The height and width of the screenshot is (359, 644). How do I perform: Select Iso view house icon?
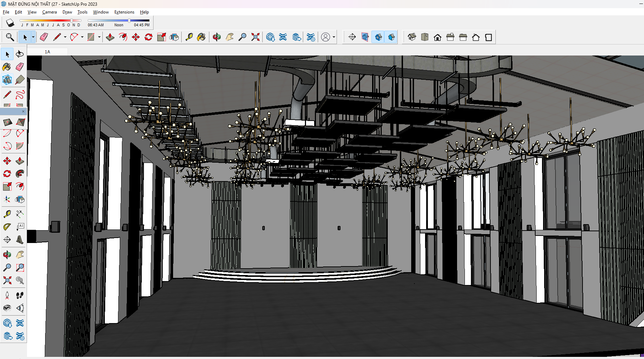tap(412, 37)
